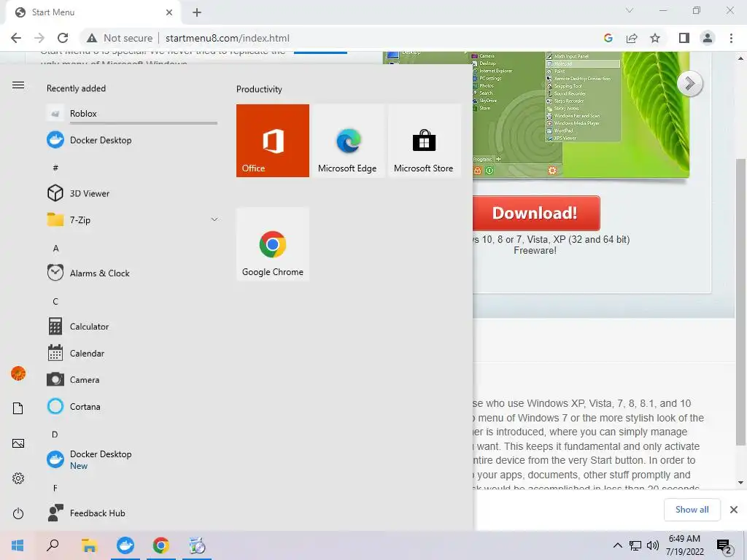Open the notification center icon
Viewport: 747px width, 560px height.
point(724,547)
